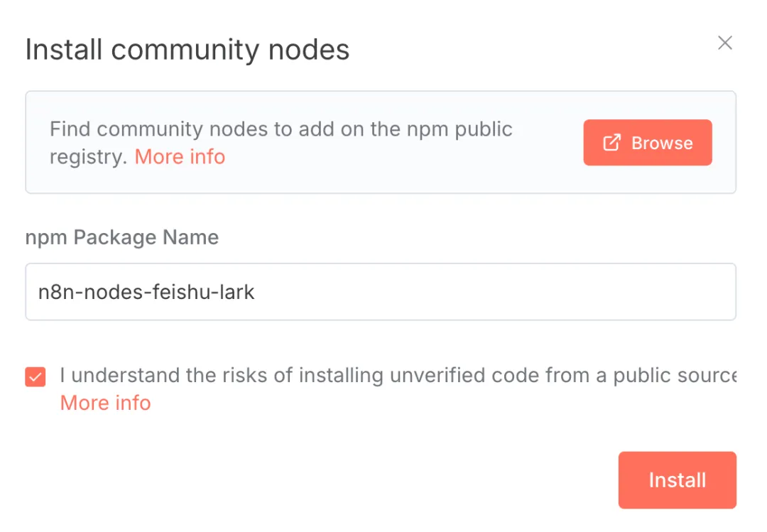The width and height of the screenshot is (767, 532).
Task: Click the word "registry." in the banner
Action: 88,156
